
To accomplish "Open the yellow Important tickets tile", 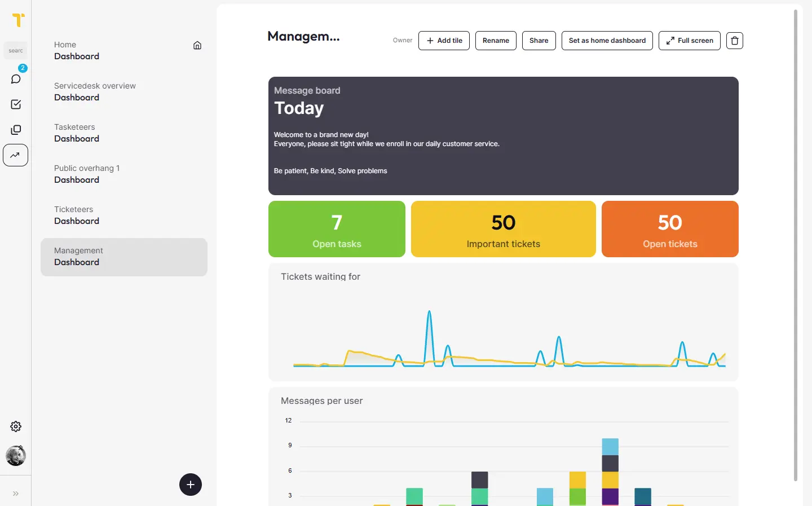I will click(x=504, y=229).
